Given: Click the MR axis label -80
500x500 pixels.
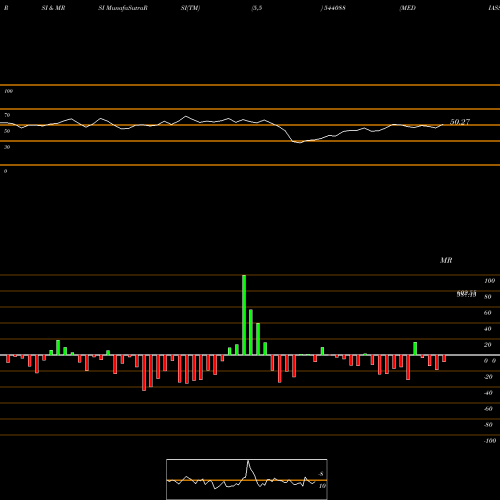Looking at the screenshot, I should 488,425.
